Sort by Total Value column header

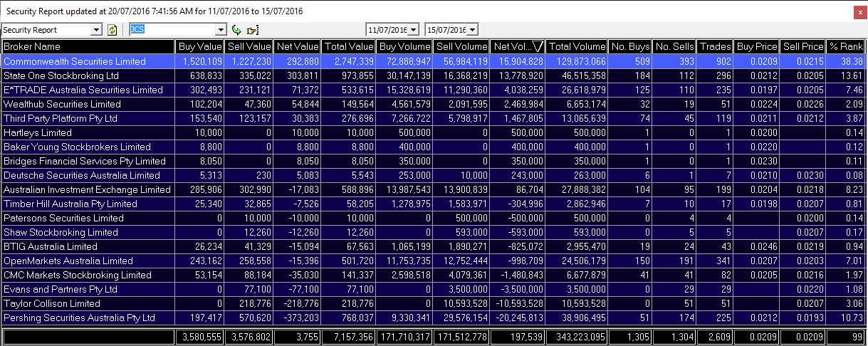coord(350,46)
